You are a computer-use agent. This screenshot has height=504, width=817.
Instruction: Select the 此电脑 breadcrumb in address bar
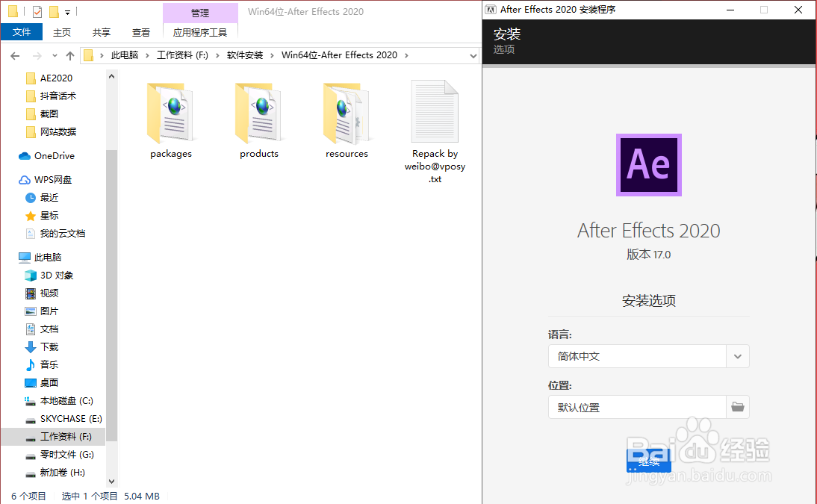click(x=126, y=55)
